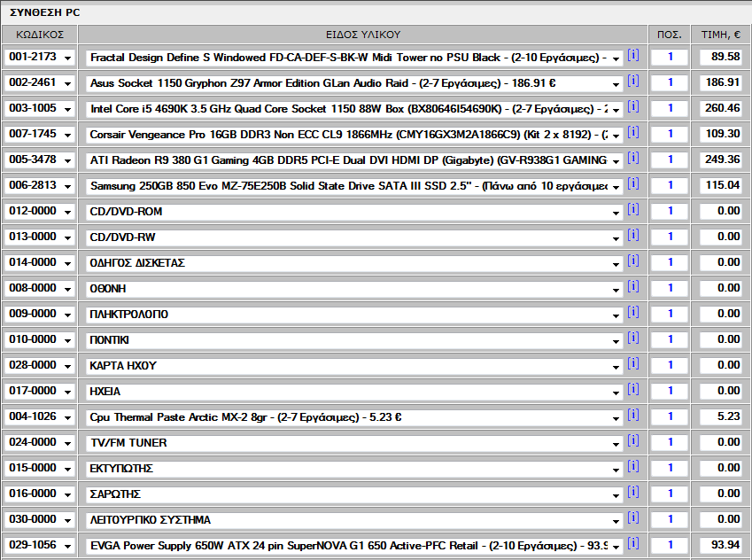Click the price field showing 249.36
The width and height of the screenshot is (752, 560).
pos(721,159)
